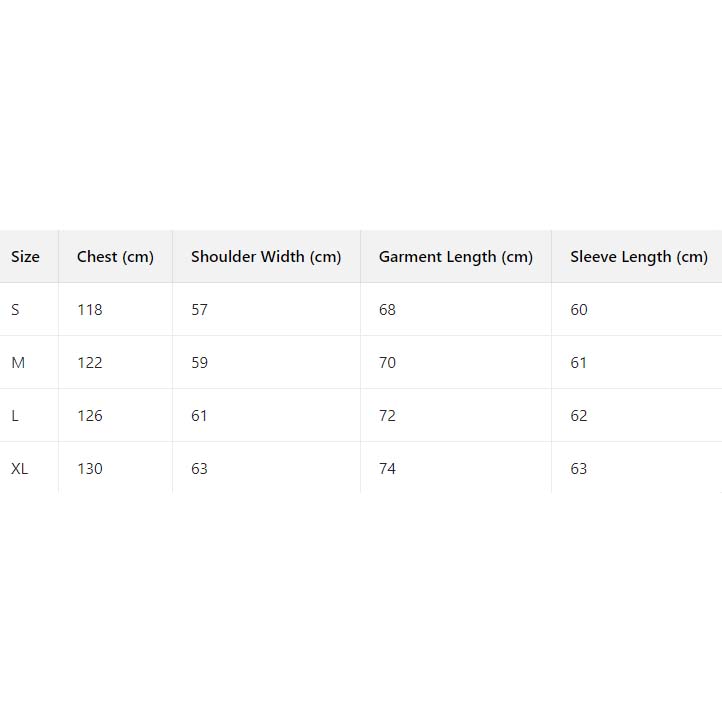Click the size S row label

point(15,310)
